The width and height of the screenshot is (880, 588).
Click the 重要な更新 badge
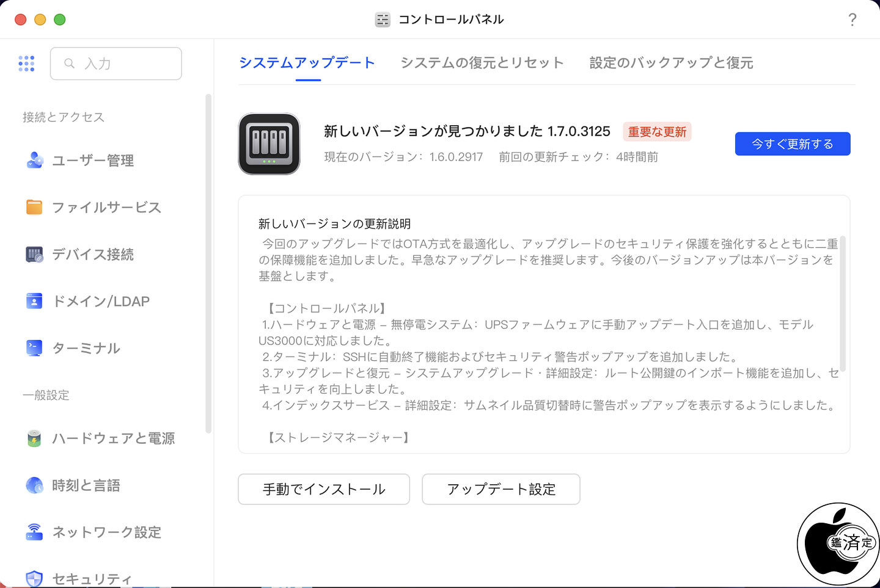[x=658, y=132]
